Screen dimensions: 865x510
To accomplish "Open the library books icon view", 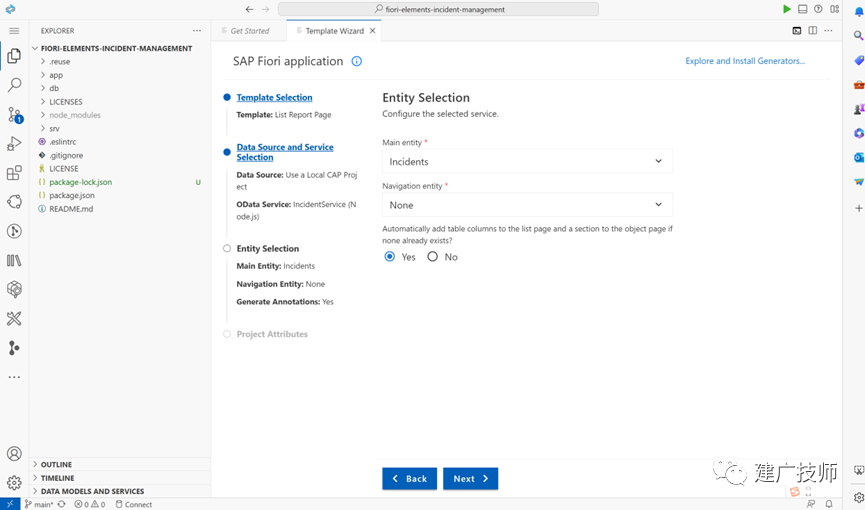I will [14, 260].
